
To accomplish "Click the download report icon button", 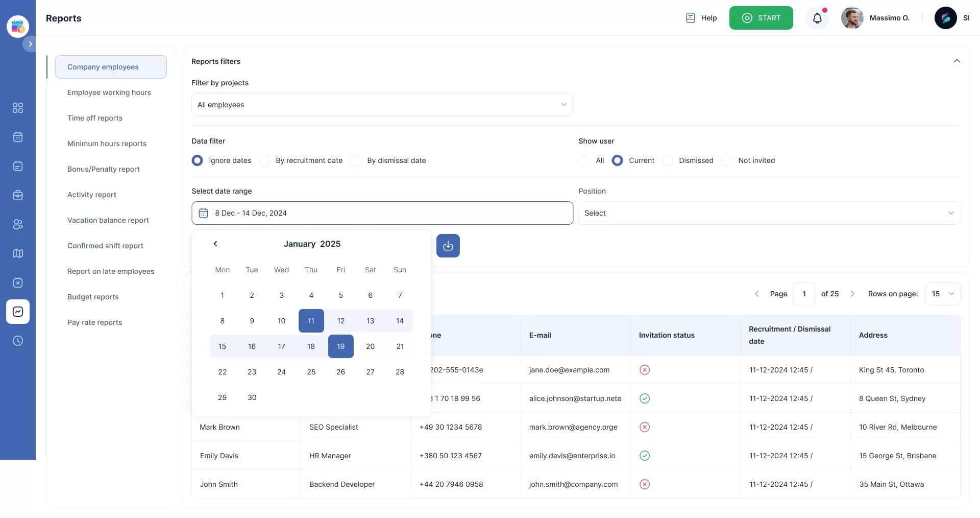I will 448,246.
